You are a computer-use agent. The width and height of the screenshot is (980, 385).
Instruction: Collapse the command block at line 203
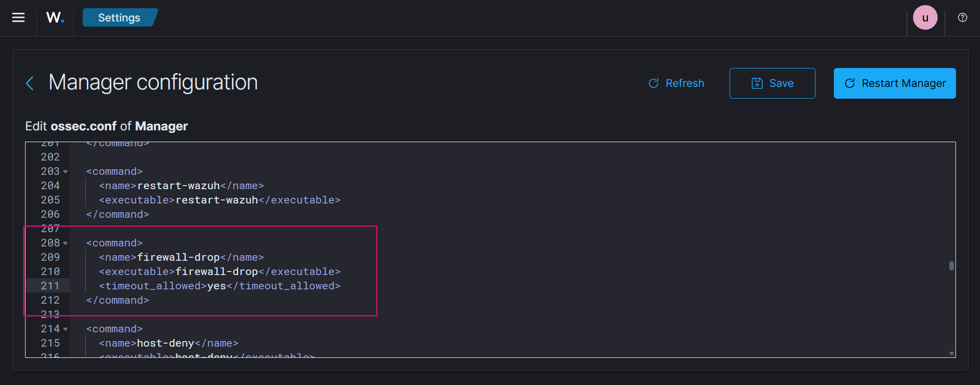(x=65, y=172)
